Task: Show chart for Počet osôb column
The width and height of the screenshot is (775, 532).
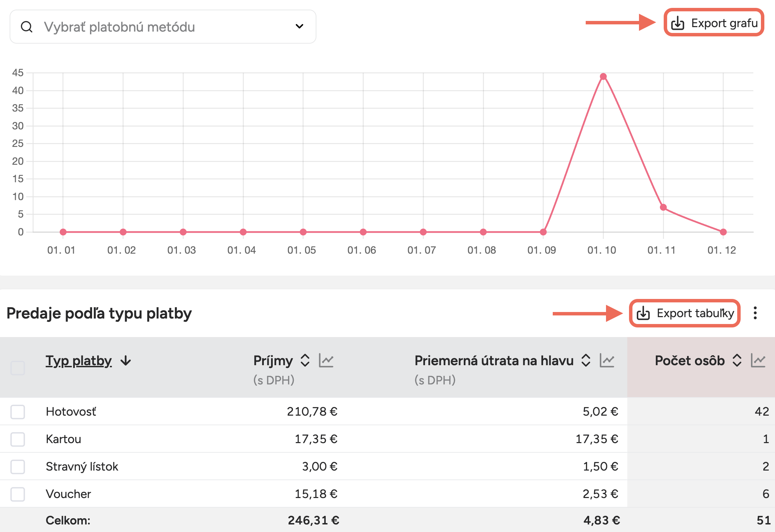Action: 758,360
